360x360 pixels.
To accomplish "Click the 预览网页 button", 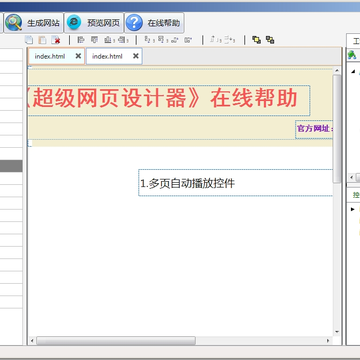I will [94, 23].
